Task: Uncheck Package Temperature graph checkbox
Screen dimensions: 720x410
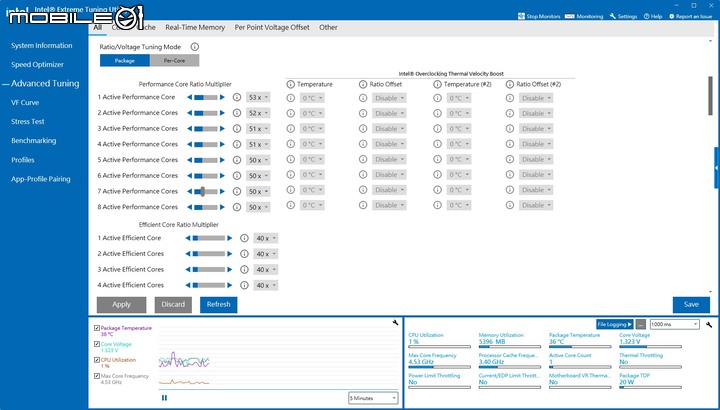Action: coord(97,328)
